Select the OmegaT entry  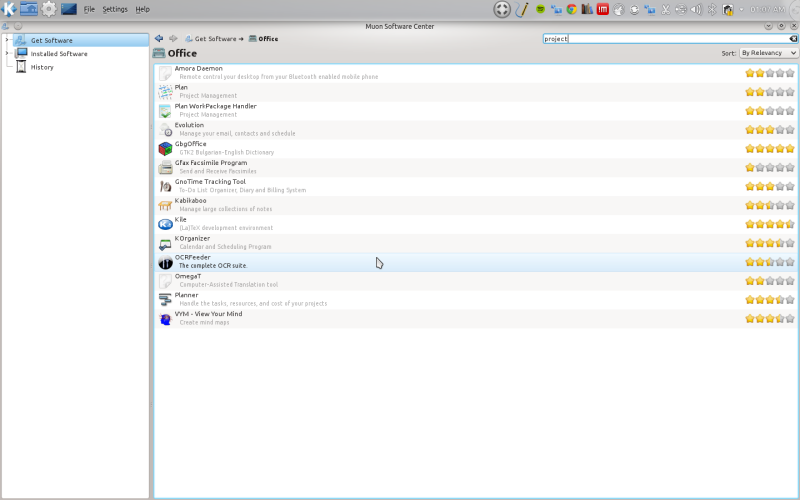pyautogui.click(x=476, y=281)
